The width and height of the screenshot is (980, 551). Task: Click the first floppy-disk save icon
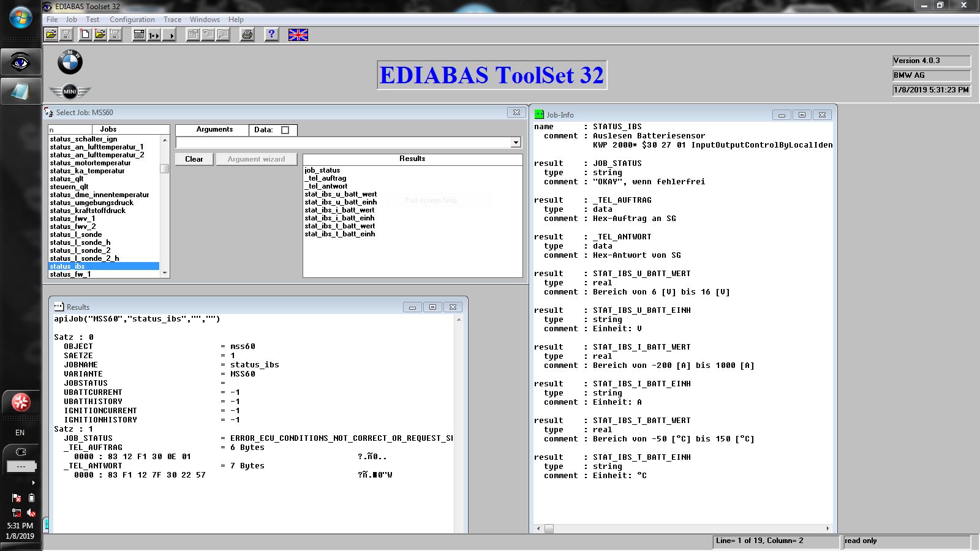click(x=66, y=35)
